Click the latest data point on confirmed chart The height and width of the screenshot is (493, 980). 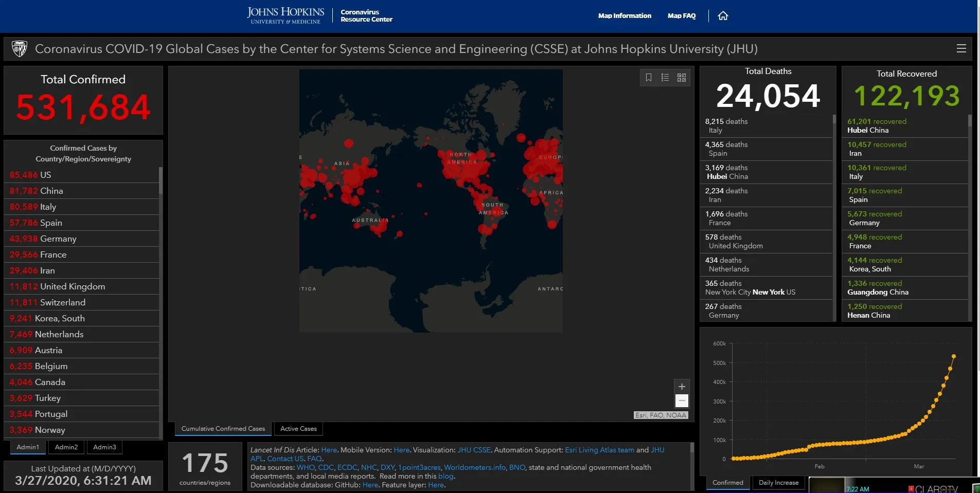pos(954,356)
